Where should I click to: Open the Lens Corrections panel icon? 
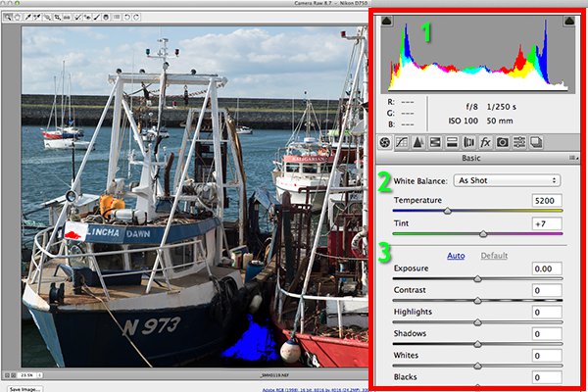pos(469,142)
